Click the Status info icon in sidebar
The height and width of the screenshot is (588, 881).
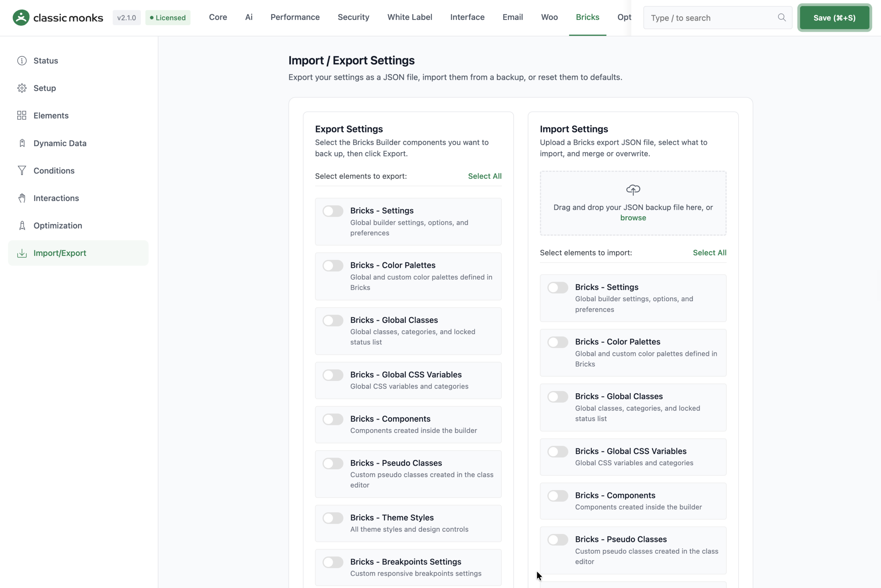[x=22, y=61]
